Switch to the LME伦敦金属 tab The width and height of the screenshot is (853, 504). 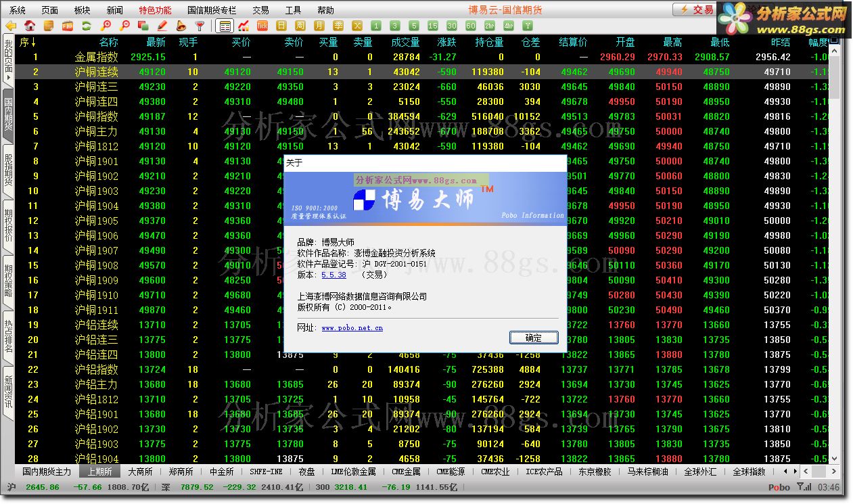[x=353, y=472]
